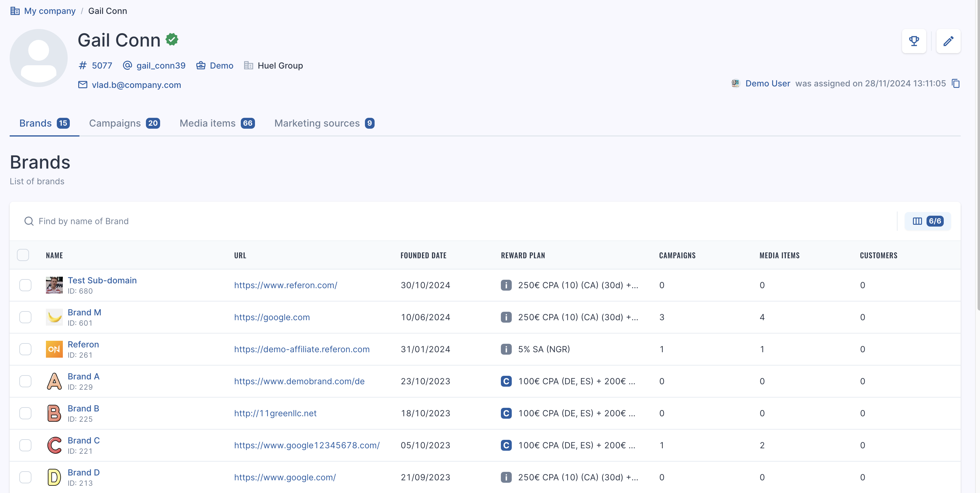The height and width of the screenshot is (493, 980).
Task: Check the Brand A row checkbox
Action: pyautogui.click(x=25, y=381)
